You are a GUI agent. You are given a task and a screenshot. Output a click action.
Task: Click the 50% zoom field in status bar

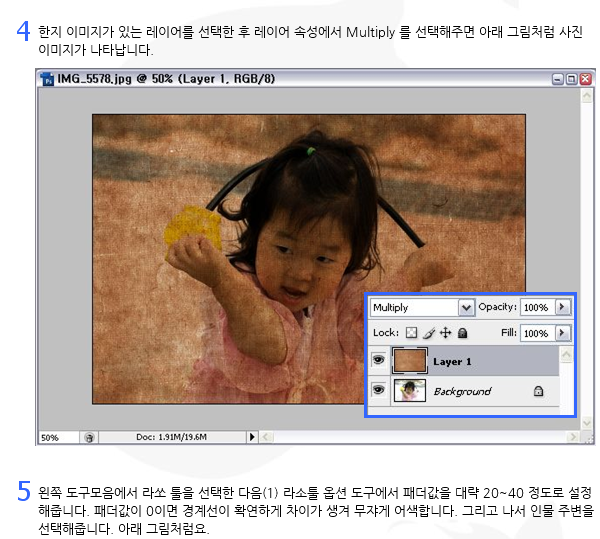(x=58, y=437)
